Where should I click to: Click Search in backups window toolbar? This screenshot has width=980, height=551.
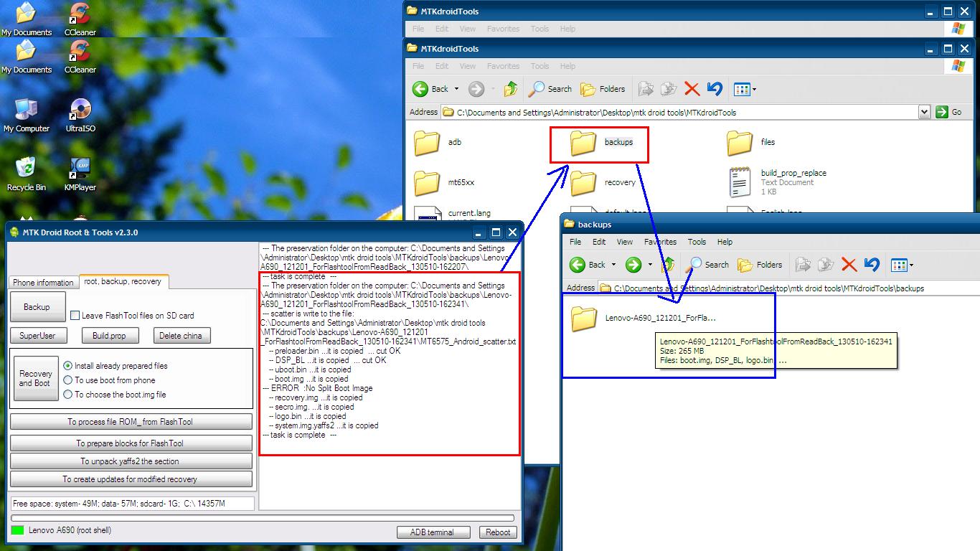(708, 265)
